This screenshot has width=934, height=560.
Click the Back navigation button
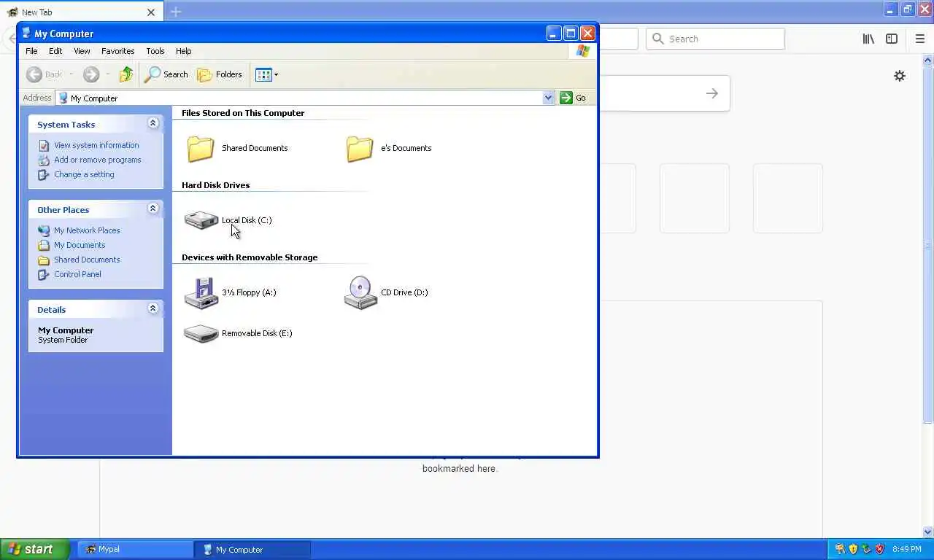[x=44, y=74]
